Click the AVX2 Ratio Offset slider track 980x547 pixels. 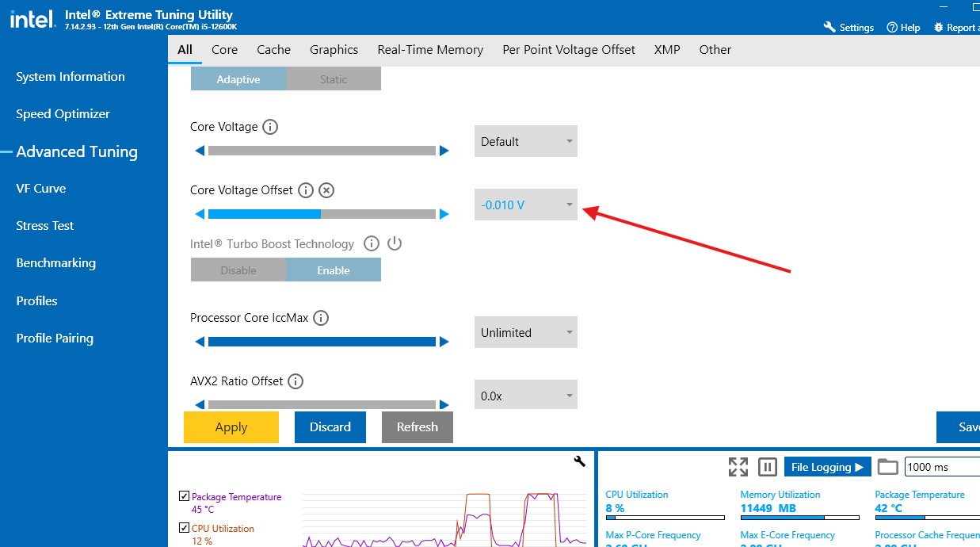pos(322,404)
